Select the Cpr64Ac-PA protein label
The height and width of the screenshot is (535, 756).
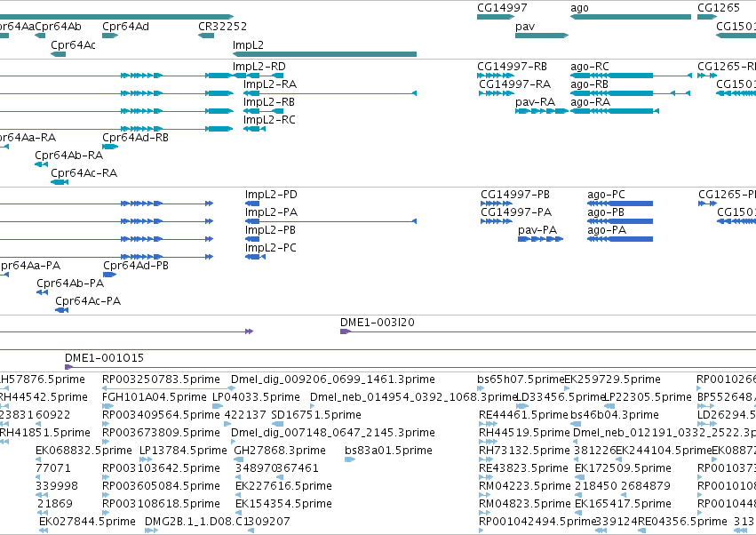pyautogui.click(x=88, y=301)
